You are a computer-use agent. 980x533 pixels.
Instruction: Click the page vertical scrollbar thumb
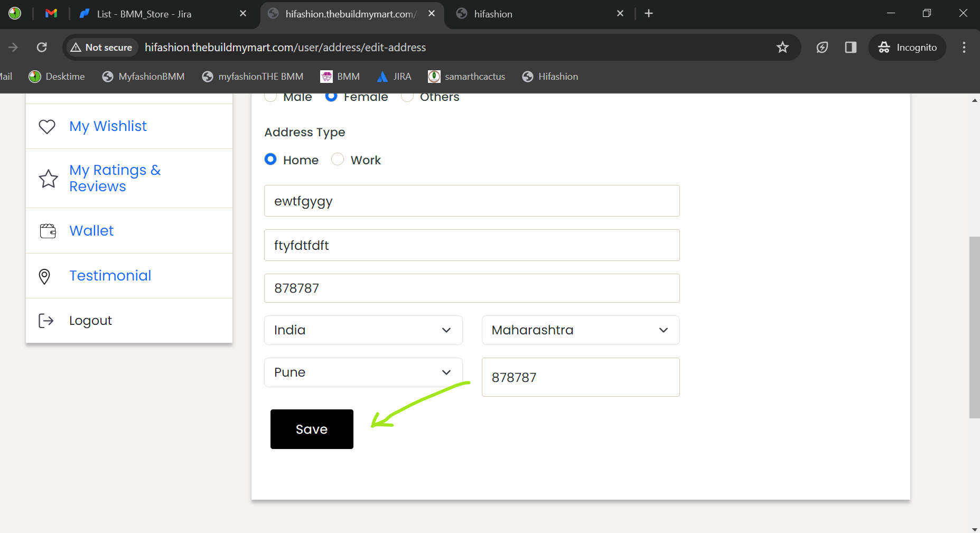975,328
